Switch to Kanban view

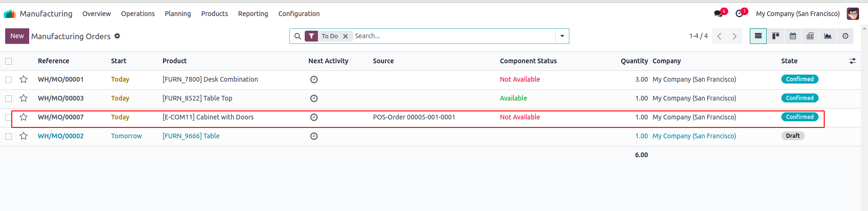point(775,36)
